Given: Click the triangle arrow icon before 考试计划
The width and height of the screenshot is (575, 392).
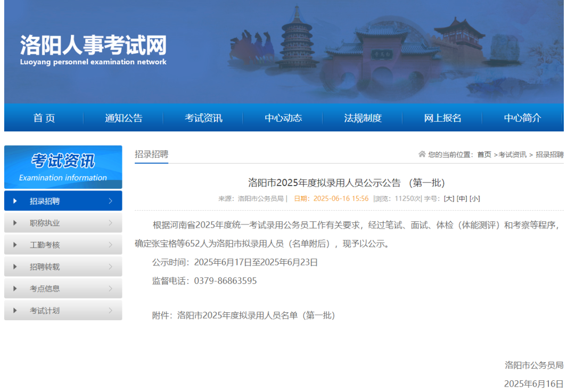Looking at the screenshot, I should click(x=15, y=311).
